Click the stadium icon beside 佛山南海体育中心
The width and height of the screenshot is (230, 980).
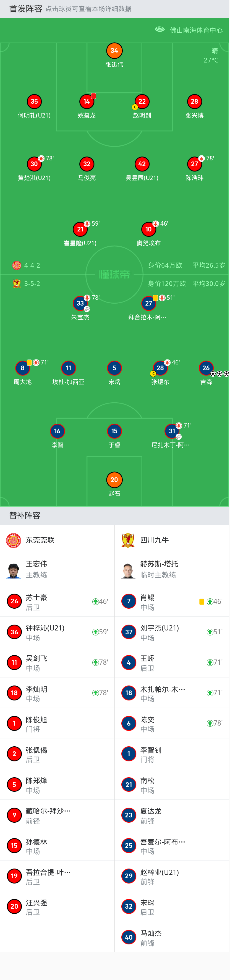(160, 30)
